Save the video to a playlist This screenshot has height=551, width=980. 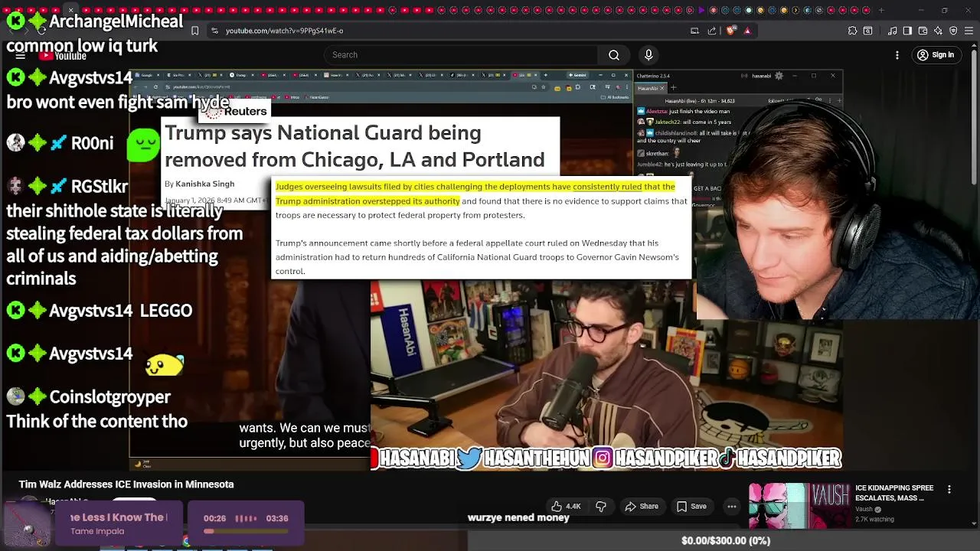[x=691, y=506]
